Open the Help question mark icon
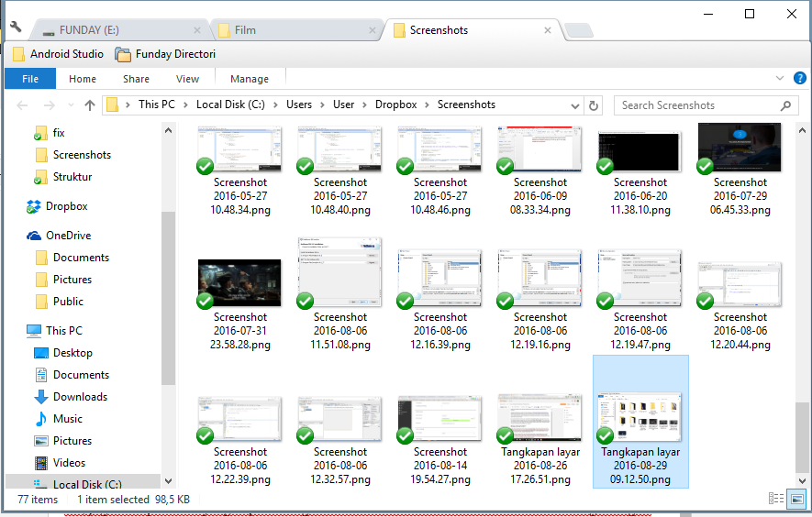This screenshot has width=812, height=517. tap(799, 78)
